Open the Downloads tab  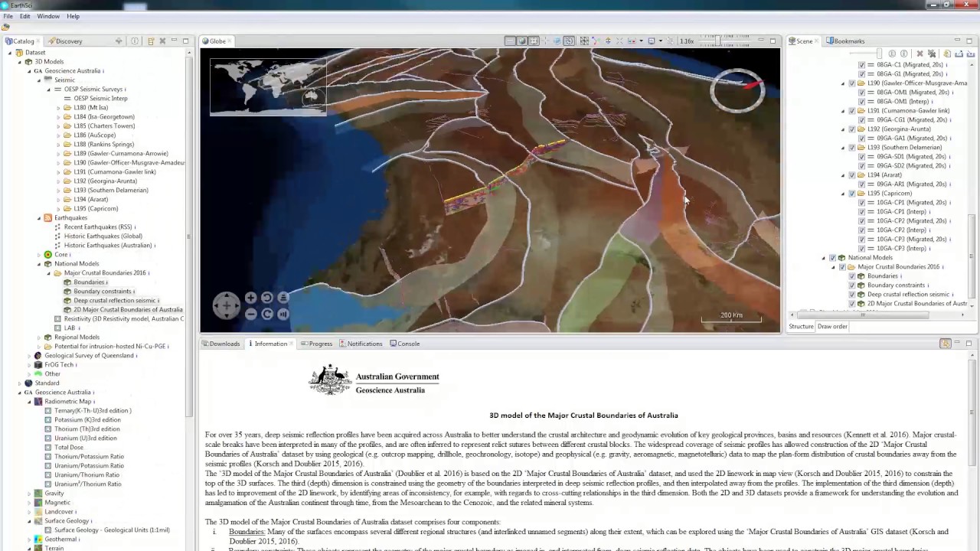pos(220,344)
